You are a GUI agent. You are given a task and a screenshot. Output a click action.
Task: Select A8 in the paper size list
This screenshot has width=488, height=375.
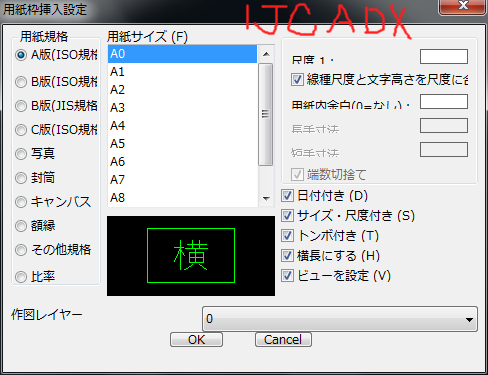[182, 198]
